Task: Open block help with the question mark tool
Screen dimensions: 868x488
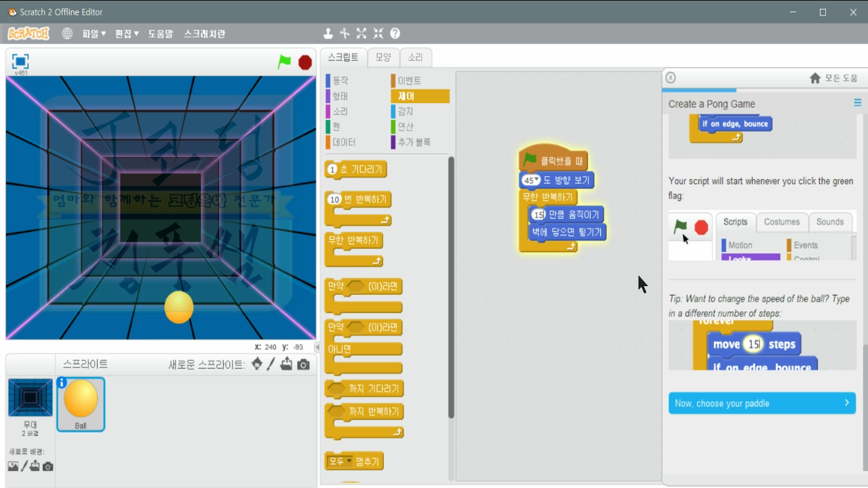Action: coord(395,32)
